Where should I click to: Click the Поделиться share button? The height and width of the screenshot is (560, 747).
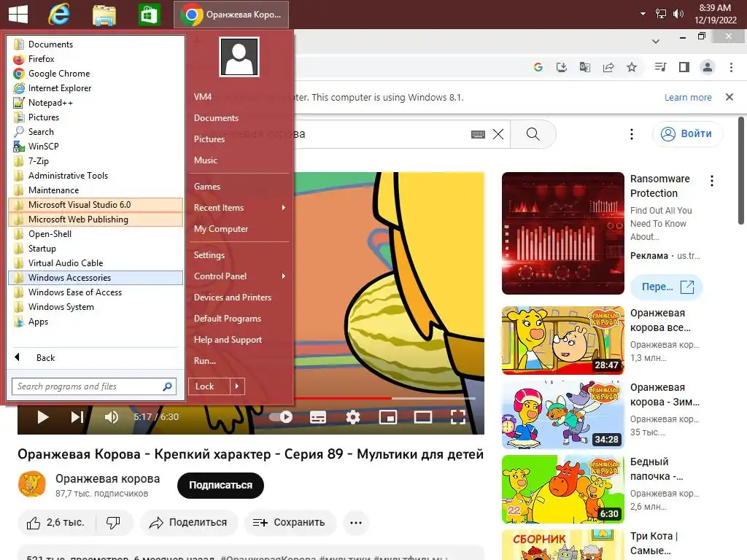188,522
